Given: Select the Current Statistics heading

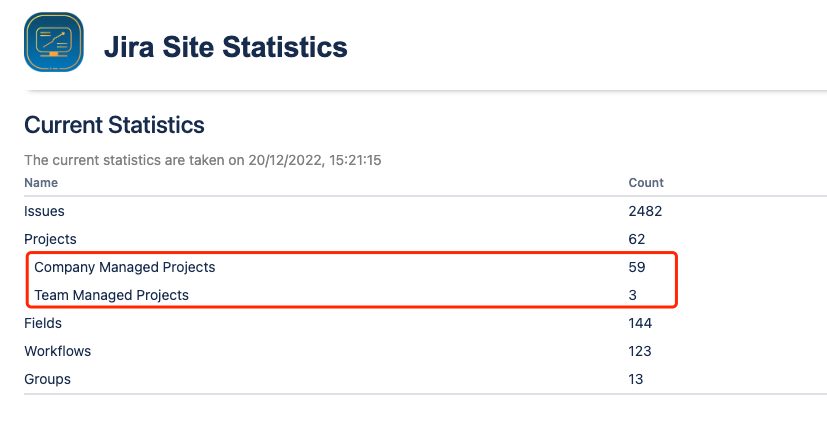Looking at the screenshot, I should point(114,125).
